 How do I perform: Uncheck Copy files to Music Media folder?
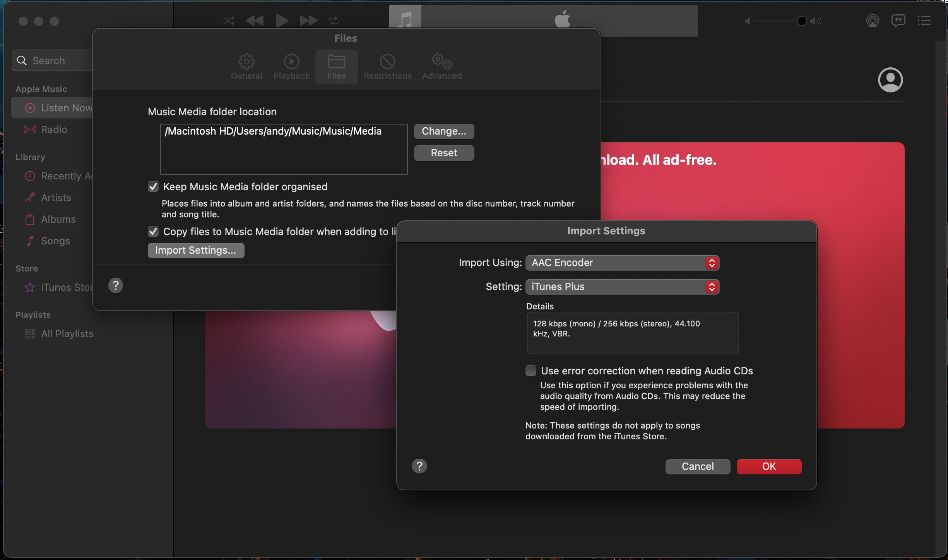(153, 231)
